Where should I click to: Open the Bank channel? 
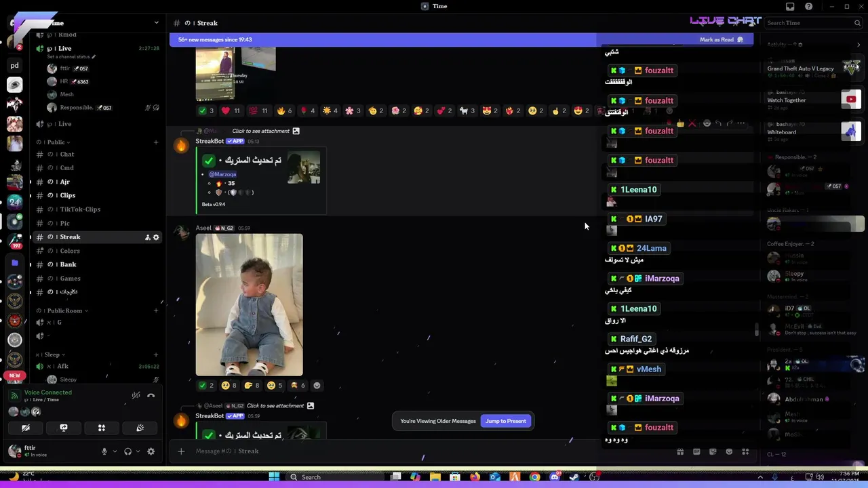(96, 264)
